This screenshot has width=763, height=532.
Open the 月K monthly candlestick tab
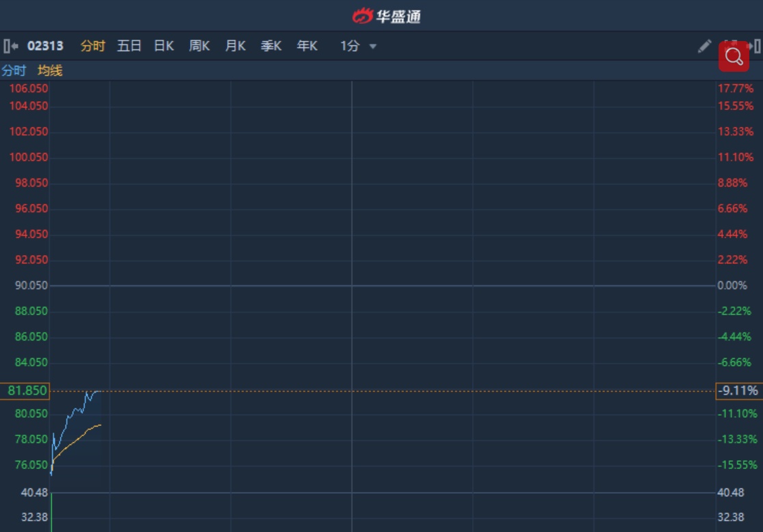point(235,46)
